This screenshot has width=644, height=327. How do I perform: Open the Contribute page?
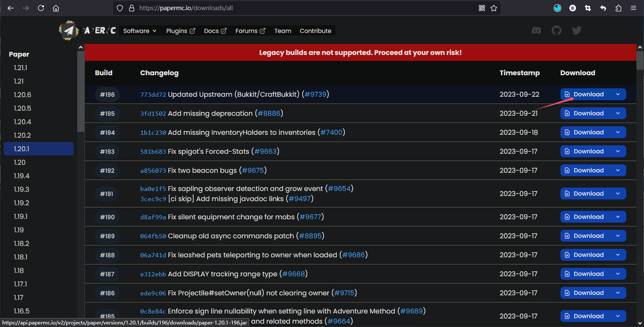tap(316, 31)
